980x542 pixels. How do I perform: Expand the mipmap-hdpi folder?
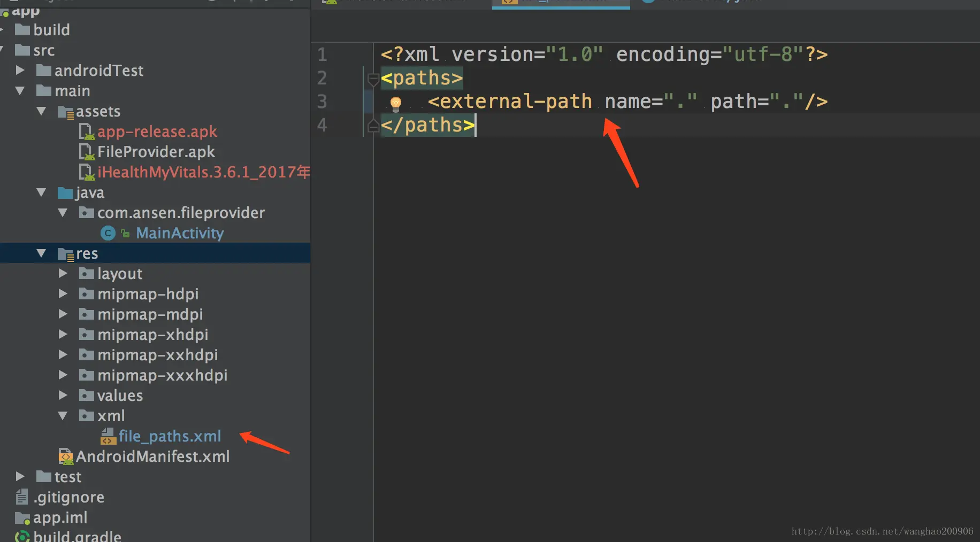tap(63, 293)
